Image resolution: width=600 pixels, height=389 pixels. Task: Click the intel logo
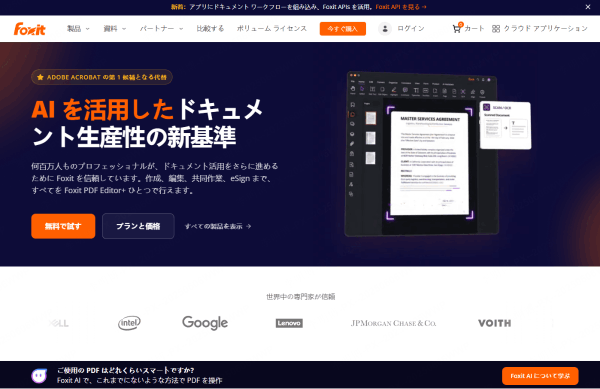point(129,323)
